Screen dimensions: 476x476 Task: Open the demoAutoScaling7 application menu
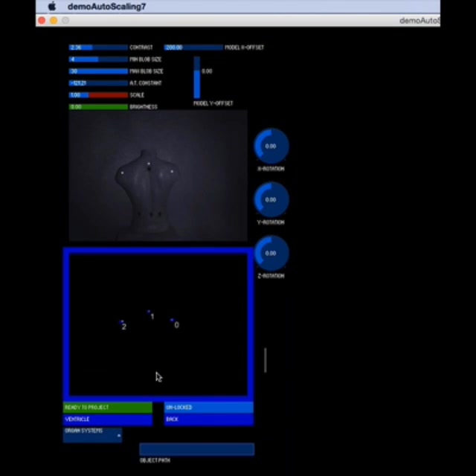tap(106, 7)
